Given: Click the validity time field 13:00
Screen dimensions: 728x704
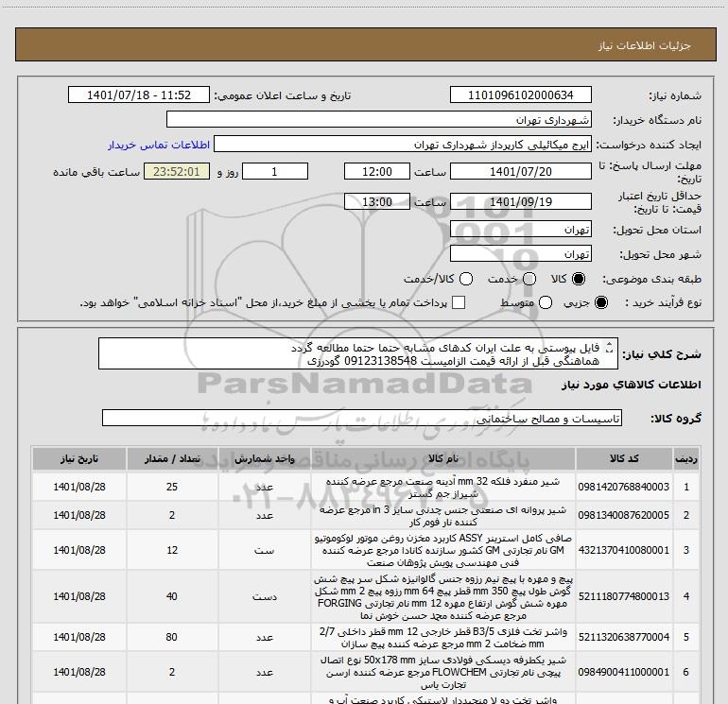Looking at the screenshot, I should (377, 202).
